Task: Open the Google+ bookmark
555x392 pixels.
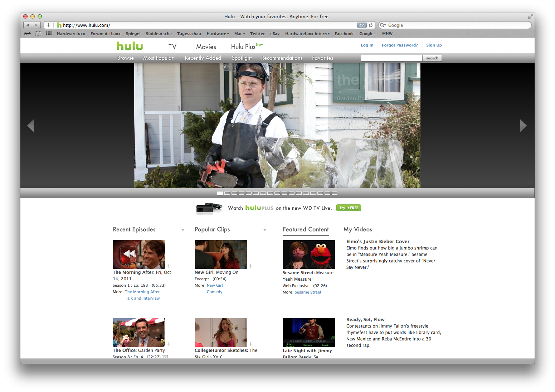Action: point(367,34)
